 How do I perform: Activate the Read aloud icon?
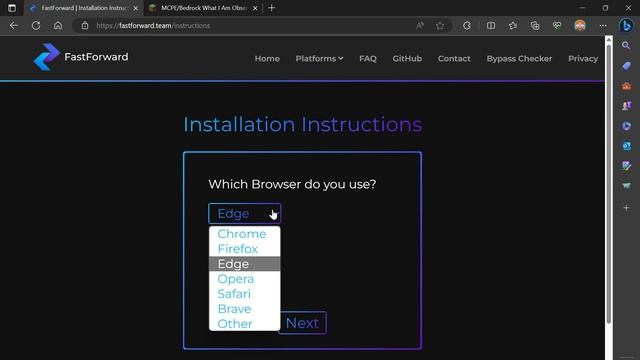420,25
